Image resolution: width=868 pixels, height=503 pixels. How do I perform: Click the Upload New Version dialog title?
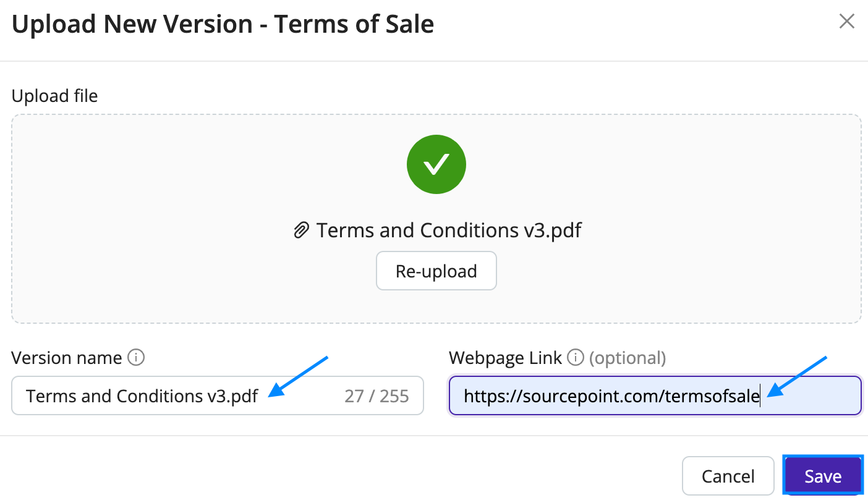coord(223,23)
